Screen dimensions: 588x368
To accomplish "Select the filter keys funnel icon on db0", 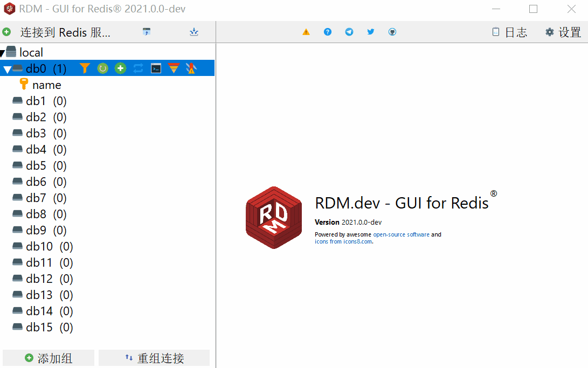I will click(85, 68).
